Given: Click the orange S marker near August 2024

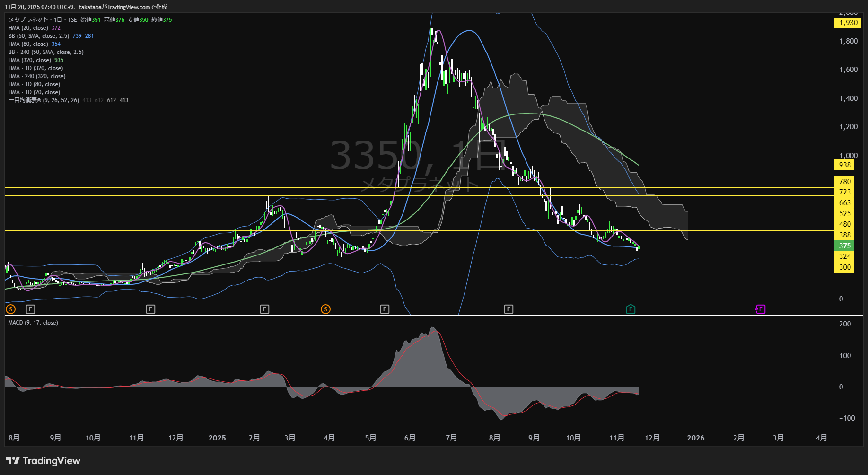Looking at the screenshot, I should pos(10,309).
